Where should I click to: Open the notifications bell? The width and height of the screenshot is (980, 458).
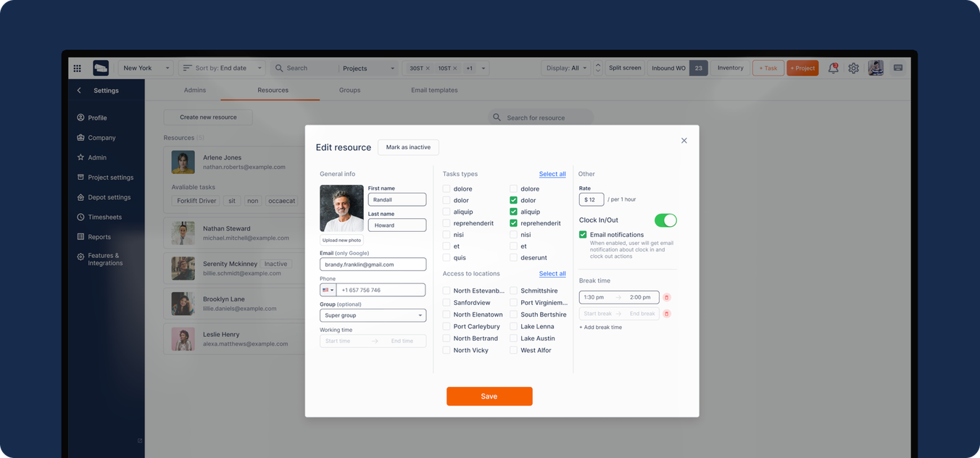click(x=834, y=68)
